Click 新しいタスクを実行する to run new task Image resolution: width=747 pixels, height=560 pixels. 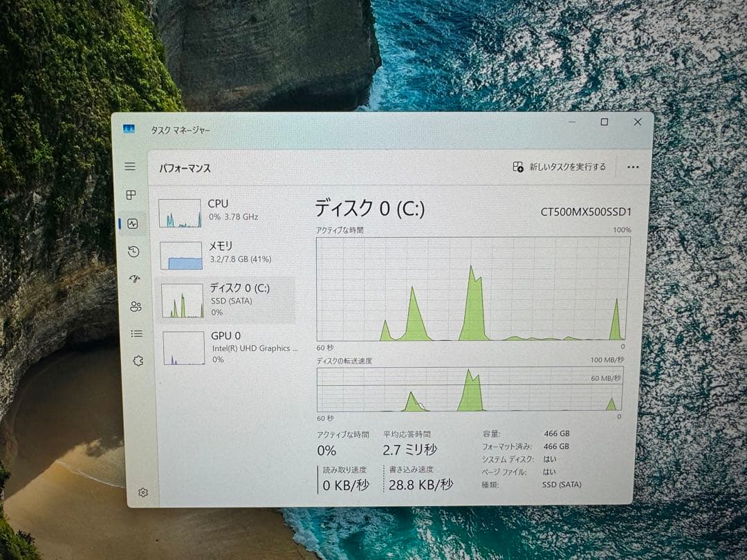coord(560,167)
